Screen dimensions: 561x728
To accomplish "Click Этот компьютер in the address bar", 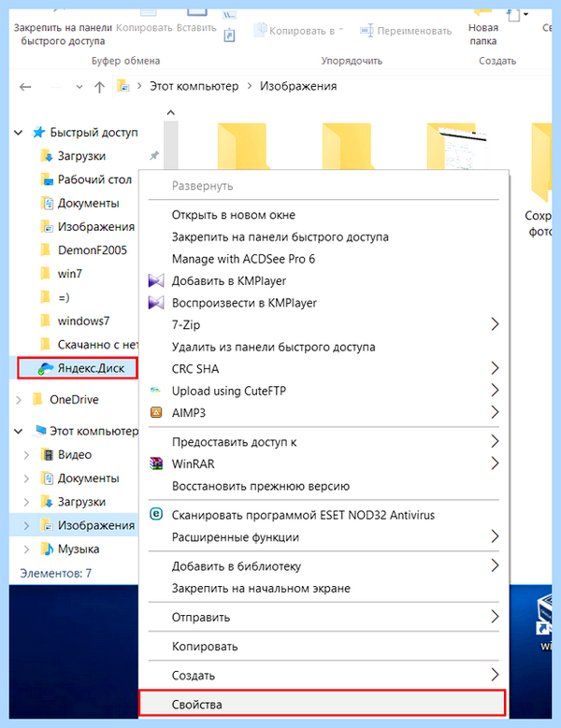I will [194, 86].
